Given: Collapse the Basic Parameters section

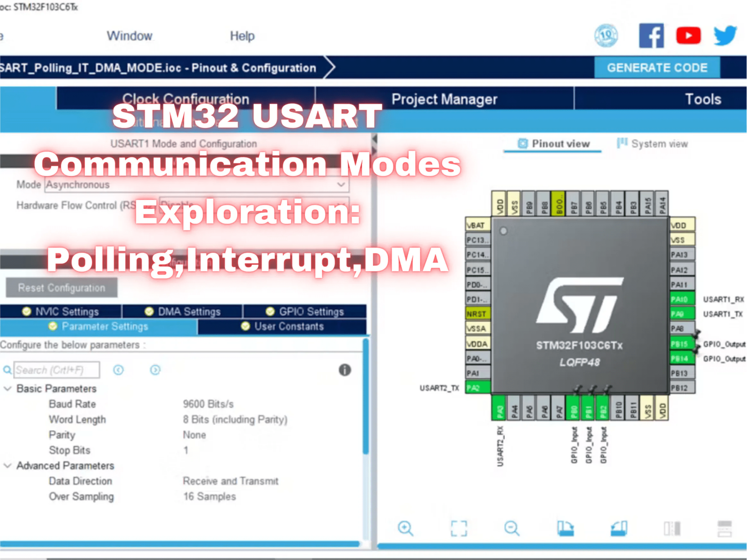Looking at the screenshot, I should click(x=7, y=388).
